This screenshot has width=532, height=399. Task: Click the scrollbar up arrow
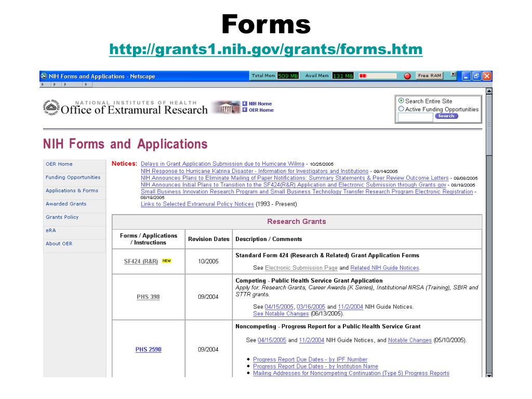(x=489, y=91)
